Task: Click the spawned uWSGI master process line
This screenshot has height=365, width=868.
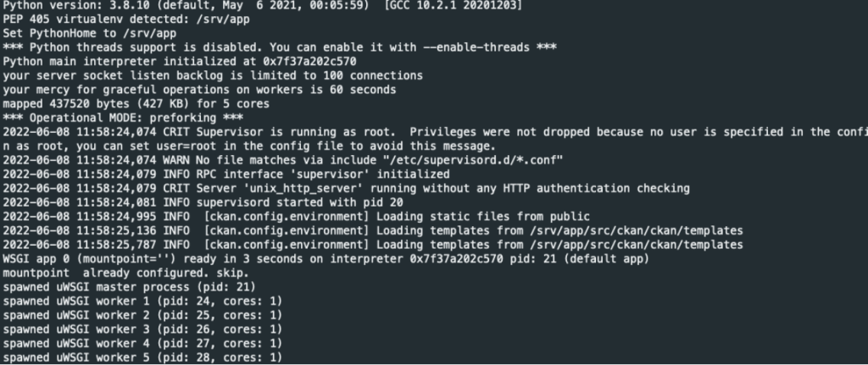Action: [x=130, y=287]
